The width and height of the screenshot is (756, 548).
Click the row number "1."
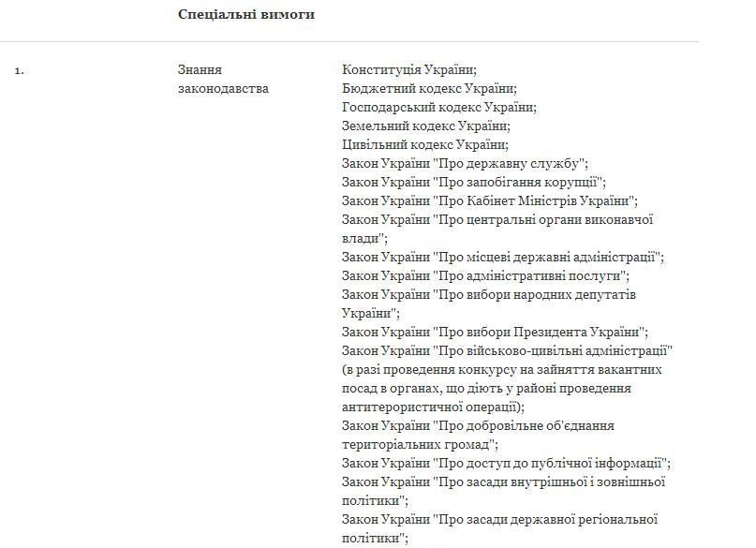(x=20, y=70)
